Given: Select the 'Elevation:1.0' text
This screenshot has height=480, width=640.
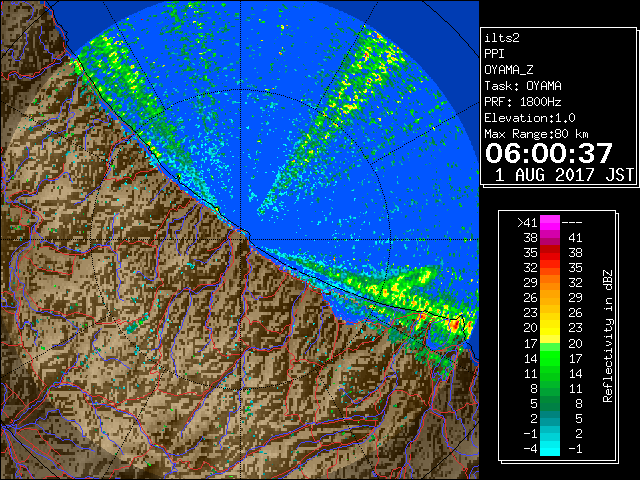Looking at the screenshot, I should (530, 118).
